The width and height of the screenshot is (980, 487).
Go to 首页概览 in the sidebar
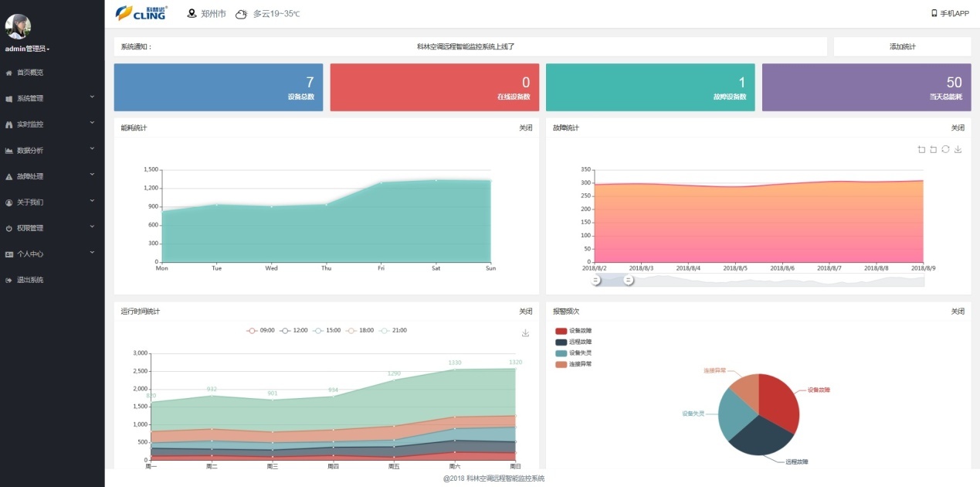coord(30,73)
